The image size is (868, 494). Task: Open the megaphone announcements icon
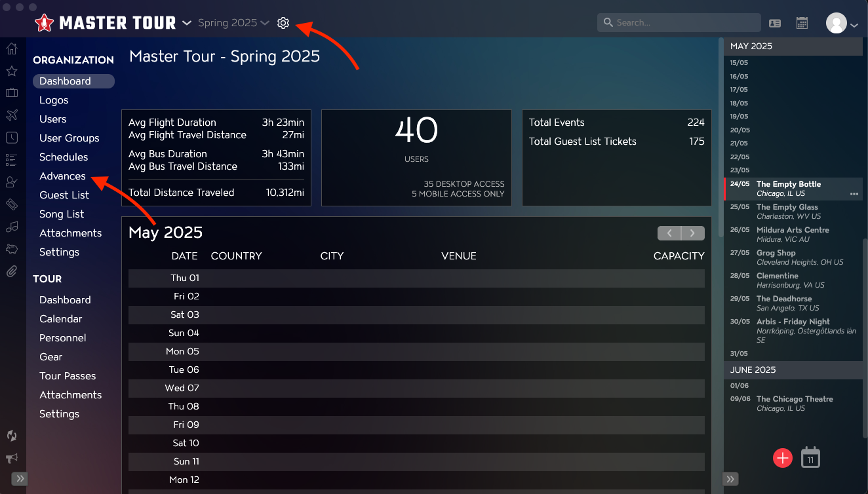[x=11, y=458]
